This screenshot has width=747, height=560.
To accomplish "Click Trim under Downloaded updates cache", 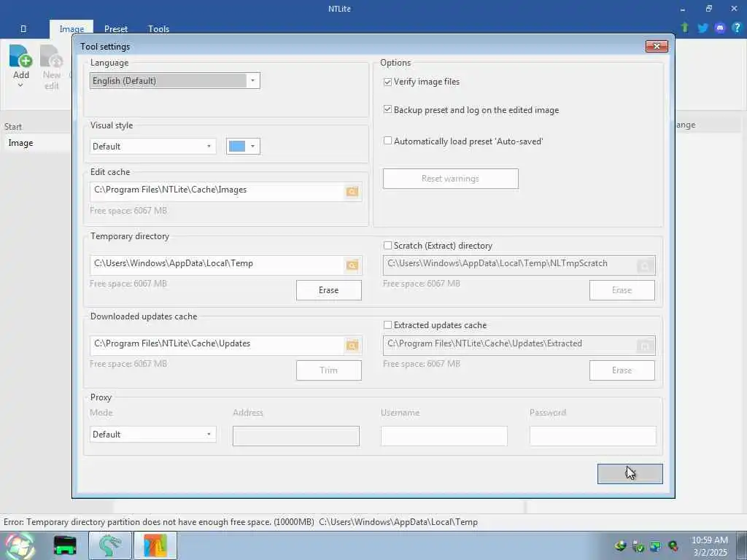I will pos(329,370).
